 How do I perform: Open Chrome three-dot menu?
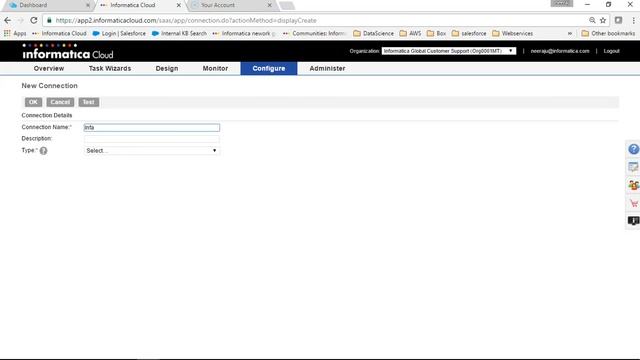click(x=633, y=20)
